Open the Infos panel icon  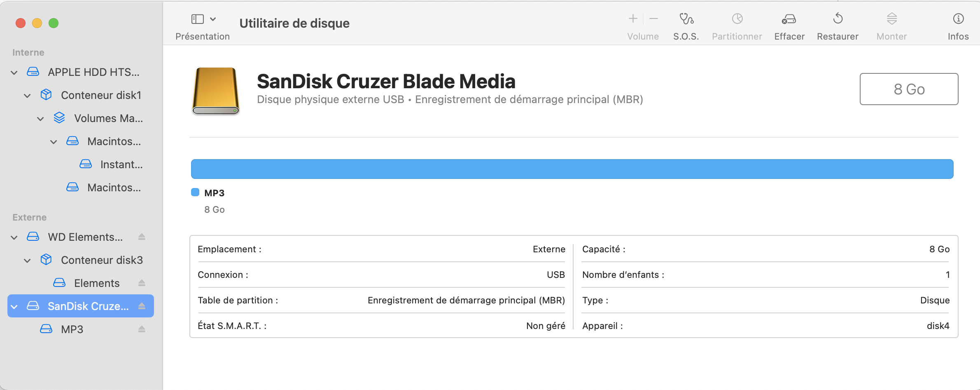tap(958, 19)
